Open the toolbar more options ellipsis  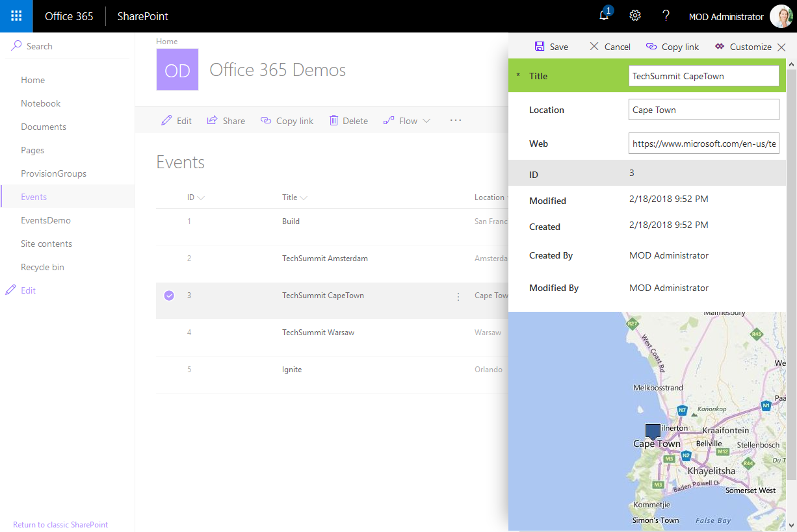pos(456,121)
